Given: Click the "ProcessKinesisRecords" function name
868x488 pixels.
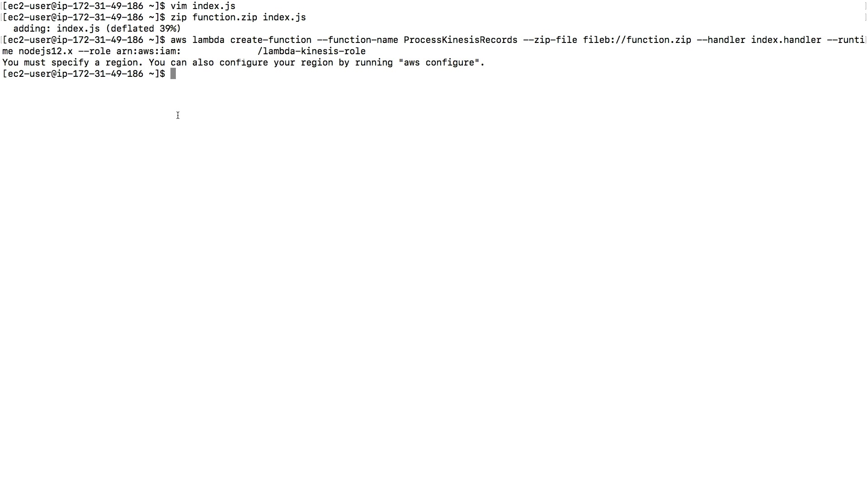Looking at the screenshot, I should 461,40.
